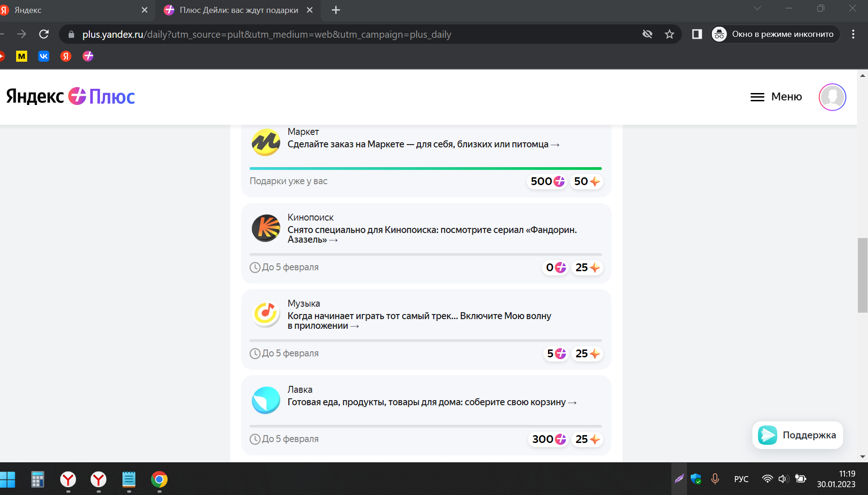The width and height of the screenshot is (868, 495).
Task: Open a new browser tab
Action: pos(336,10)
